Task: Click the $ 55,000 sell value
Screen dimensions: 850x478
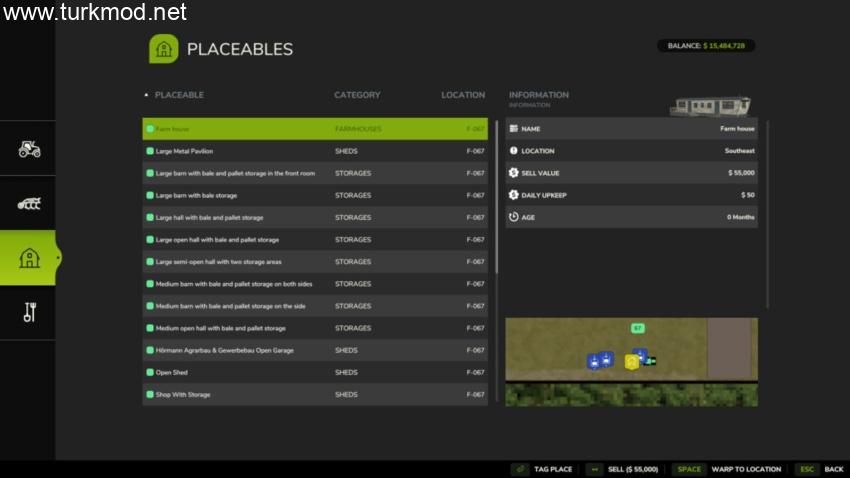Action: click(741, 173)
